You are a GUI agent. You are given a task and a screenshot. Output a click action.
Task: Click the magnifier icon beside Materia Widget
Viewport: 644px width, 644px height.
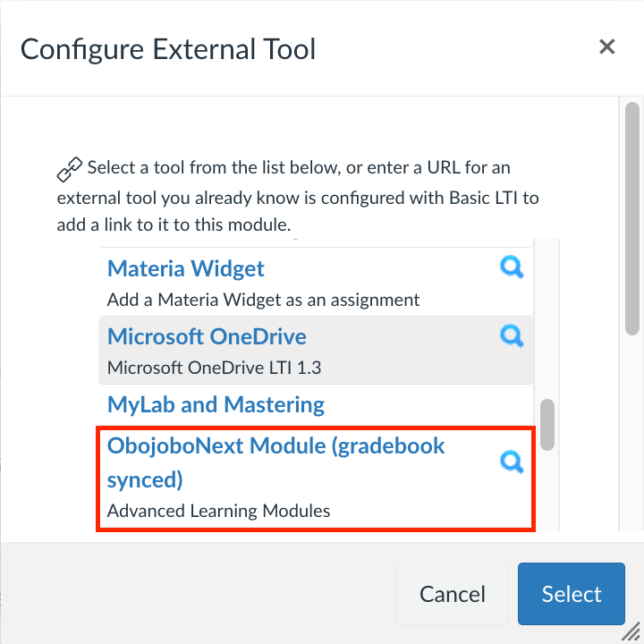coord(512,267)
